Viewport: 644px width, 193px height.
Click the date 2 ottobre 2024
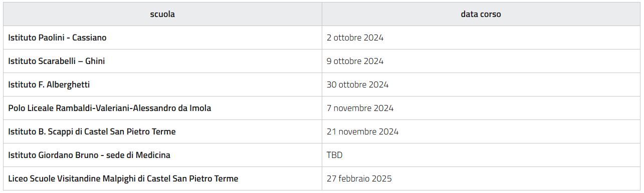click(x=355, y=37)
